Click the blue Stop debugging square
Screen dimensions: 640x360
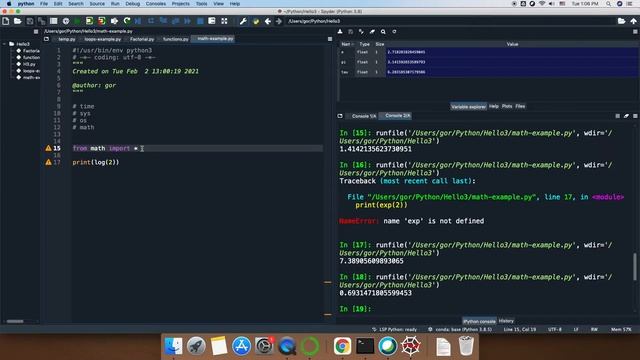tap(200, 21)
